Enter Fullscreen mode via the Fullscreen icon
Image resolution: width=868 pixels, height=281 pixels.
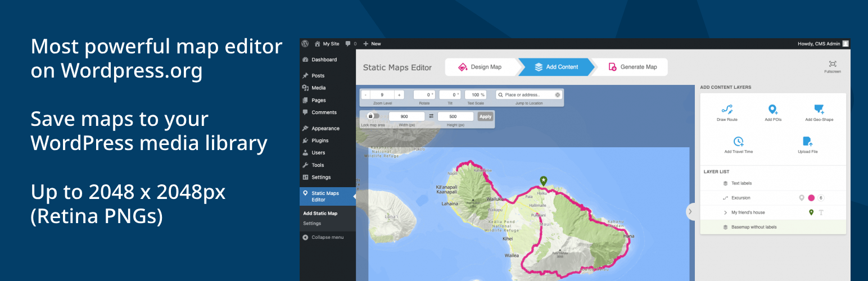pos(833,64)
